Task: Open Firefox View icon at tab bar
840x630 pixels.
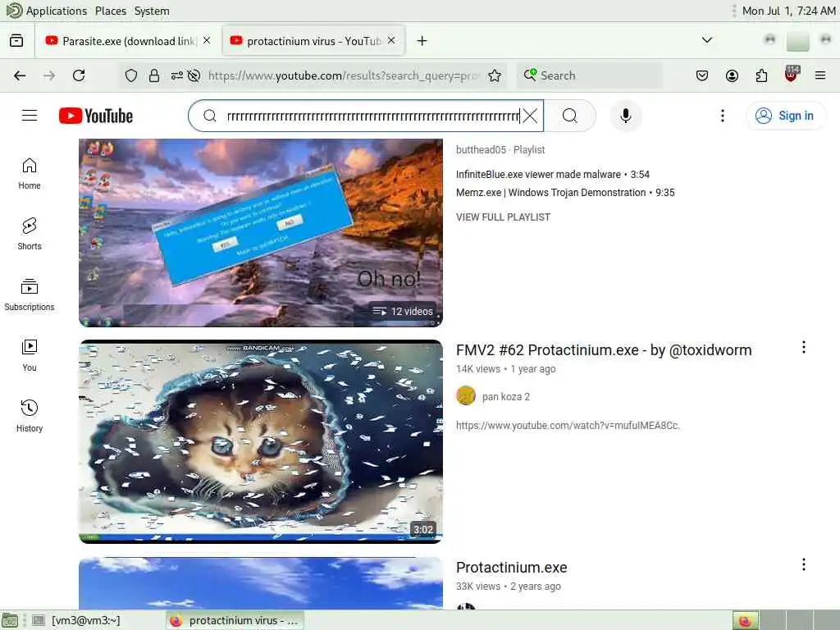Action: (16, 41)
